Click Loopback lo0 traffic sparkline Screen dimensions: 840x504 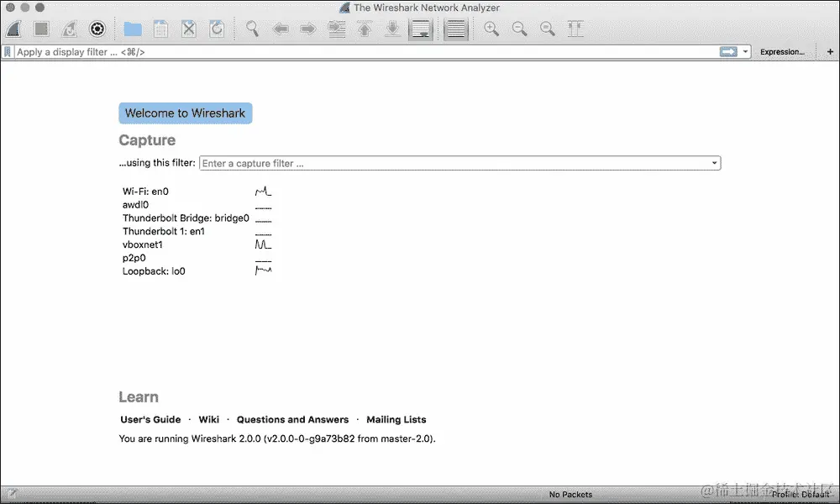[263, 271]
